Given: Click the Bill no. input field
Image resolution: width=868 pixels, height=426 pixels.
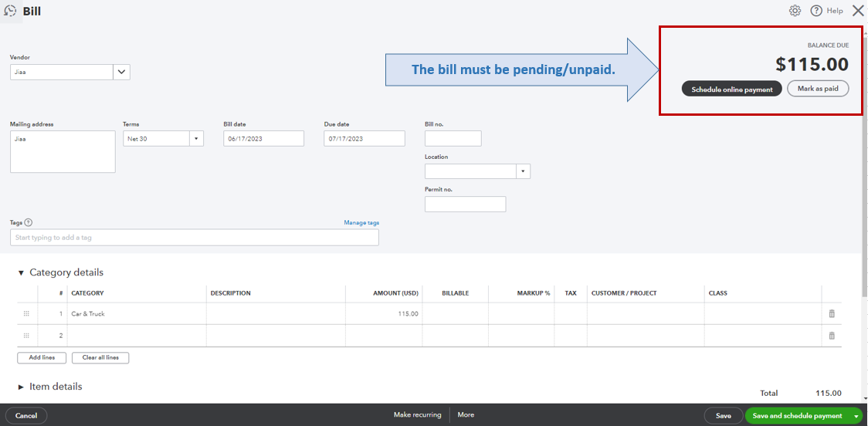Looking at the screenshot, I should pyautogui.click(x=453, y=139).
